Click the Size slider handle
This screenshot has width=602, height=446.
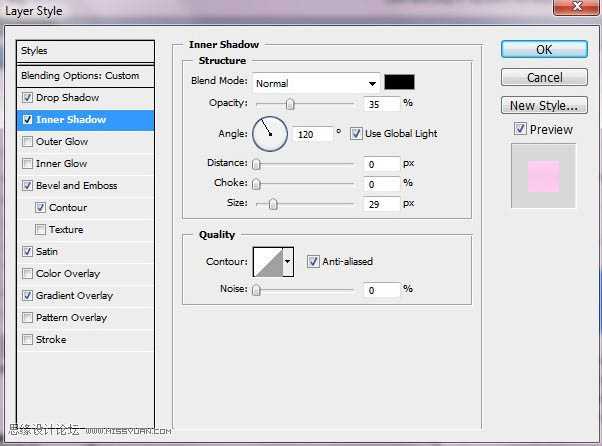(x=273, y=204)
